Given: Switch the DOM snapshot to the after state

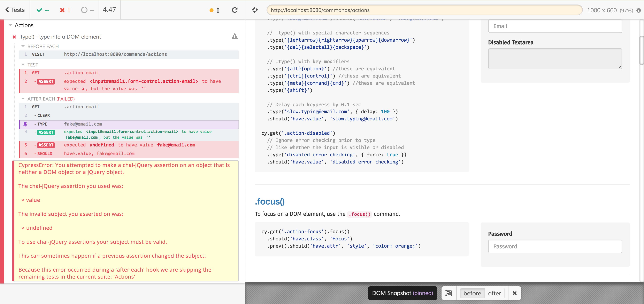Looking at the screenshot, I should [494, 293].
